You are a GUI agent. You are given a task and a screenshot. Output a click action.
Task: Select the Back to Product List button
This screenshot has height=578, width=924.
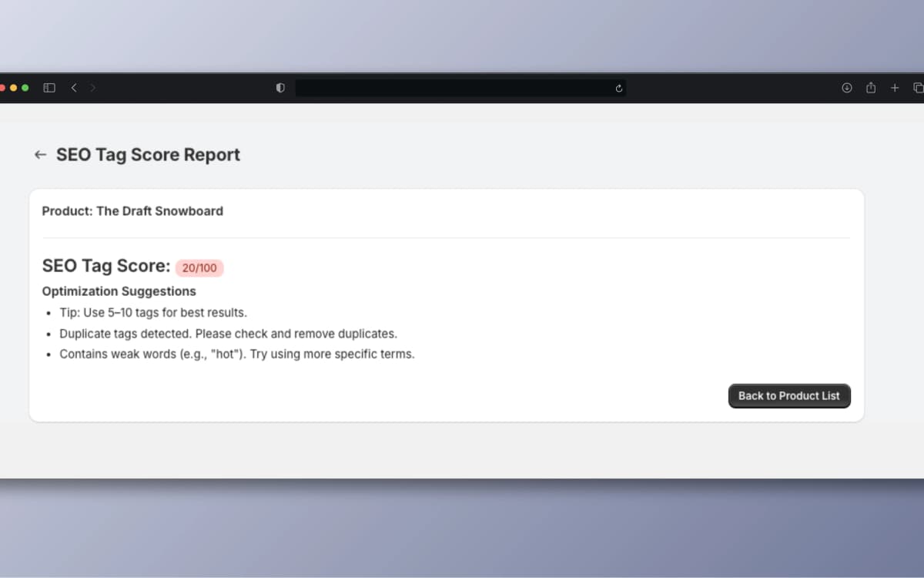(788, 395)
